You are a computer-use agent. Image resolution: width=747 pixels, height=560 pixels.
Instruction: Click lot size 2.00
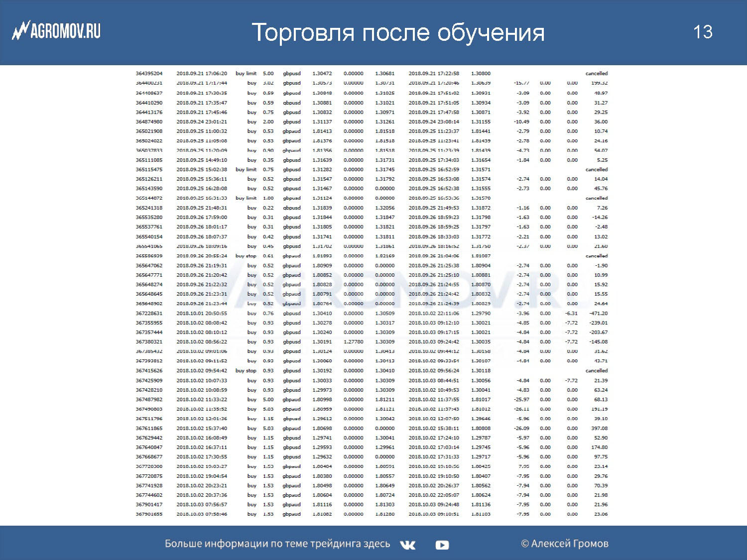coord(268,121)
